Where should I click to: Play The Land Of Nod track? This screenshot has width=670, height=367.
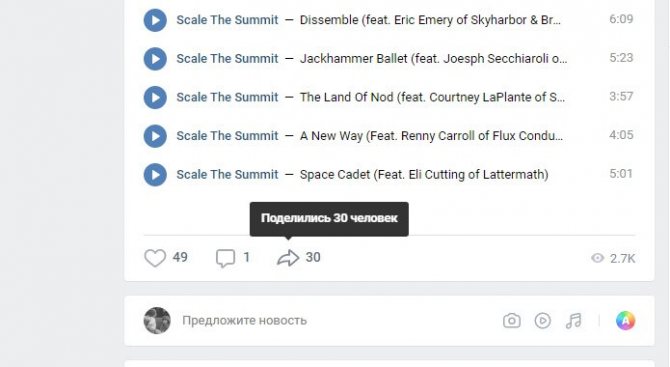point(155,97)
